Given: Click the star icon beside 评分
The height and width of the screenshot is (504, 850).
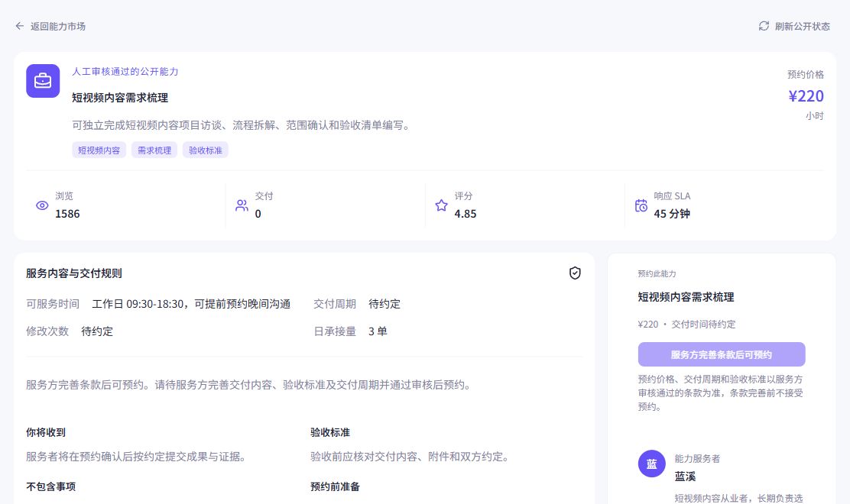Looking at the screenshot, I should 441,205.
